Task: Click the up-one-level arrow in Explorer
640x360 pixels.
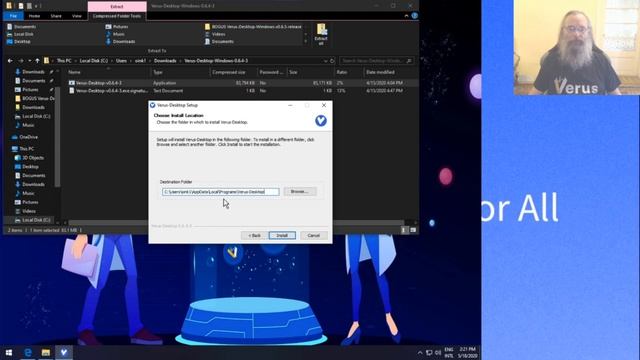Action: click(37, 61)
